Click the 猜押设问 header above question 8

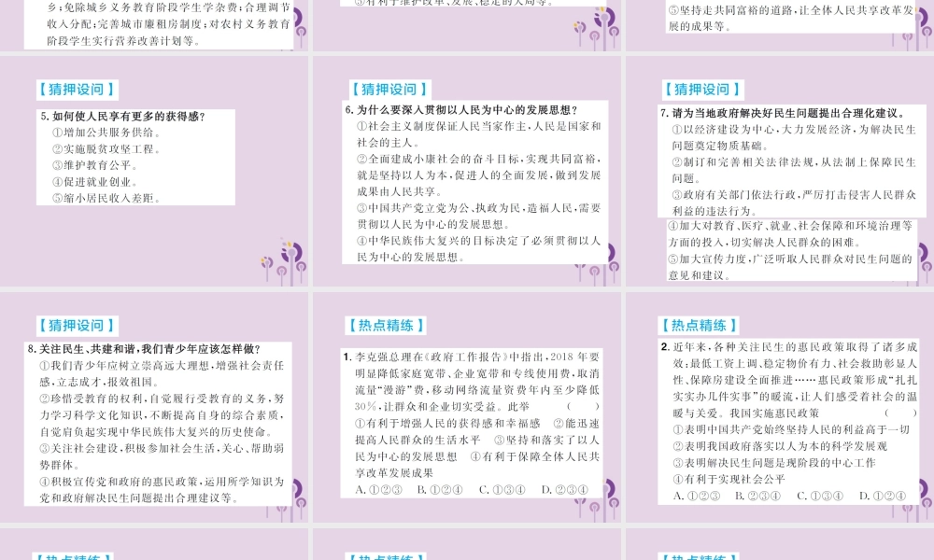(77, 326)
